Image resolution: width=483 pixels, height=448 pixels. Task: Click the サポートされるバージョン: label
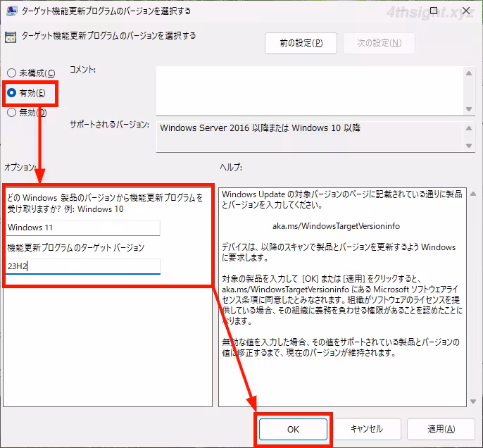(x=109, y=125)
